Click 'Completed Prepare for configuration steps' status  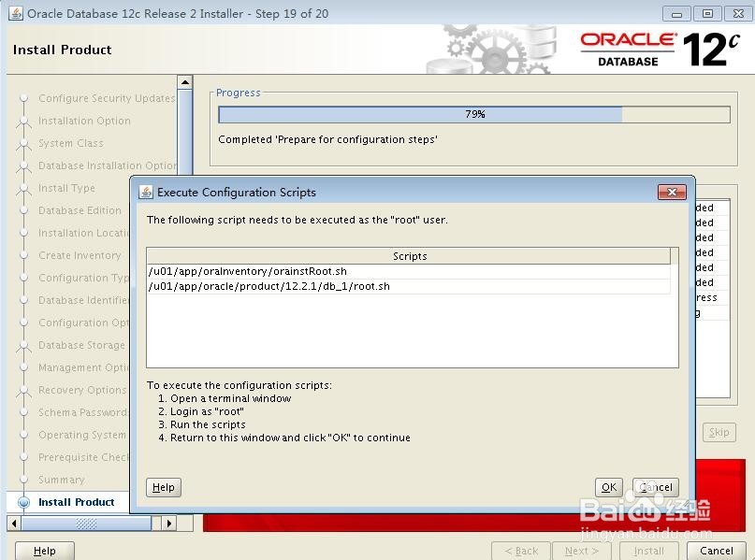pos(327,139)
